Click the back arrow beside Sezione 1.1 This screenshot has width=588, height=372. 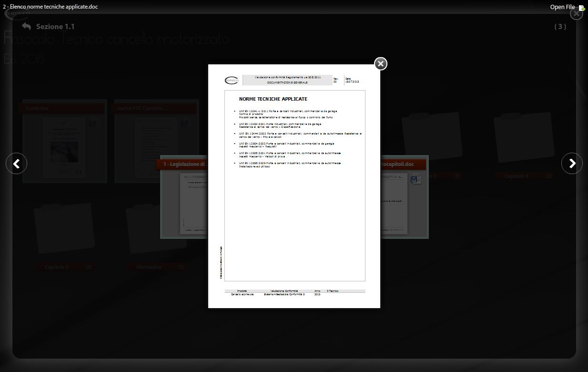[27, 27]
